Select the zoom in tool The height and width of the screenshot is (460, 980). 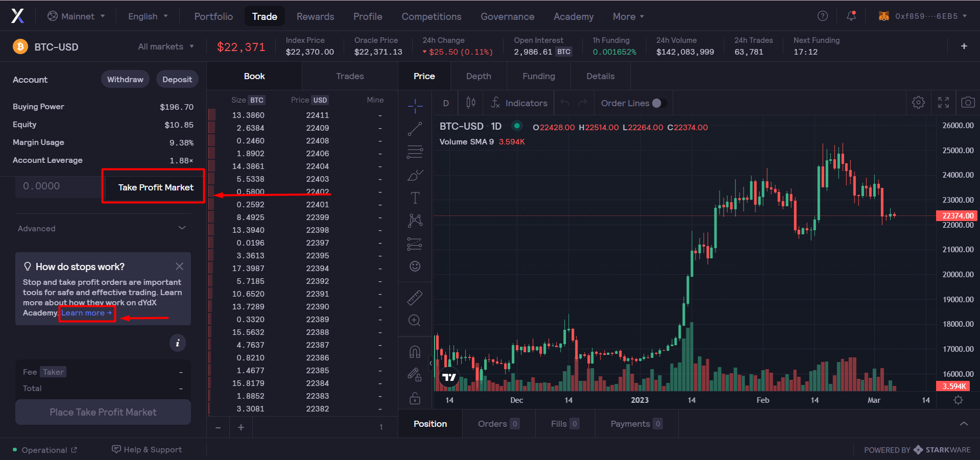415,320
